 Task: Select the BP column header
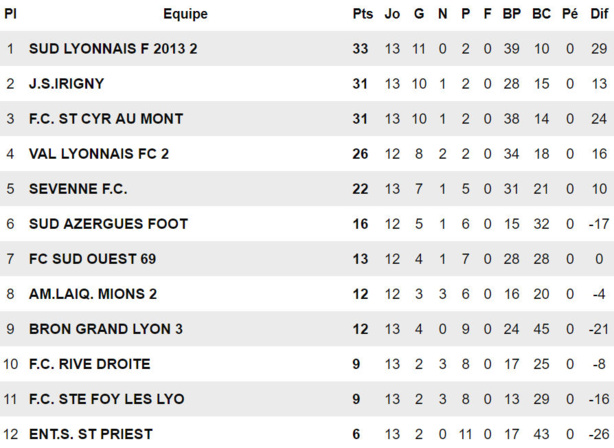[x=512, y=14]
